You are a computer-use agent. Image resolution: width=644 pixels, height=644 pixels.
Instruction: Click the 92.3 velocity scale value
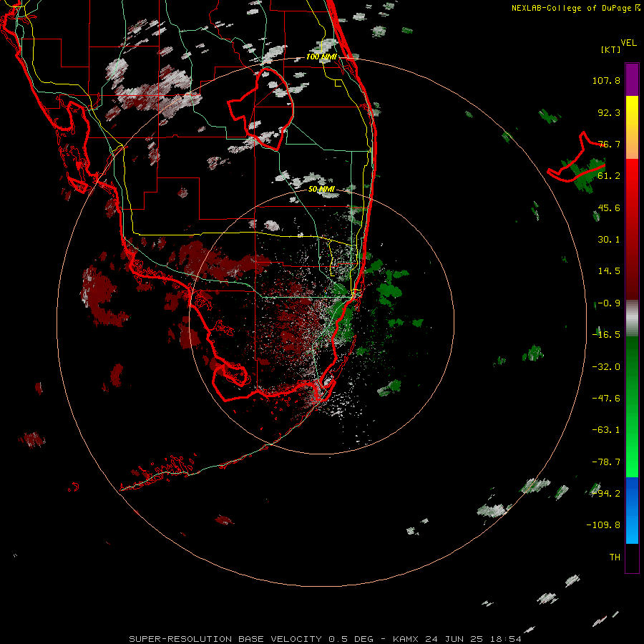[x=609, y=112]
